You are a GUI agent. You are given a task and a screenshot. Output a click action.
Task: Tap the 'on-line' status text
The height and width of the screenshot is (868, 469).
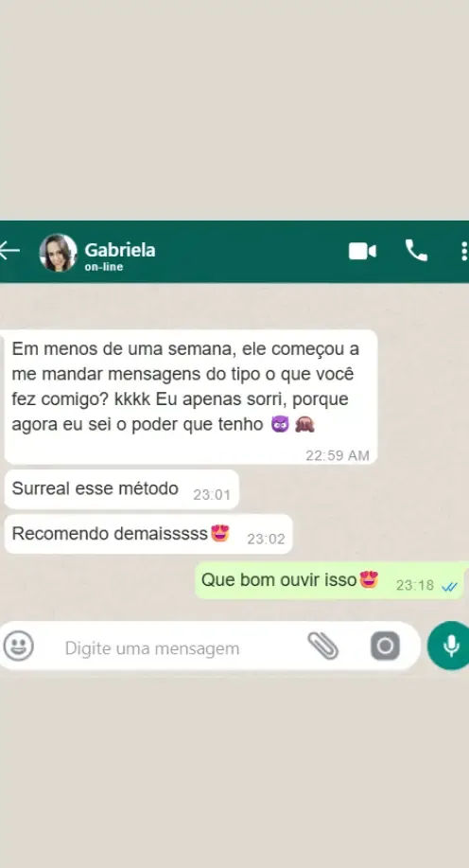(104, 267)
